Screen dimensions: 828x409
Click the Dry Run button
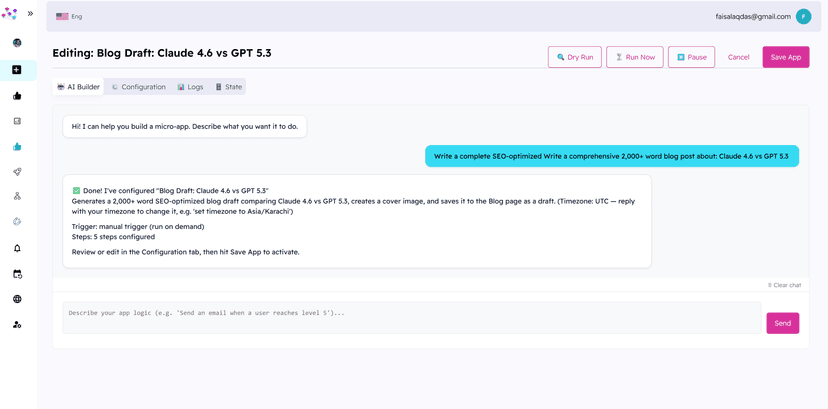[575, 57]
